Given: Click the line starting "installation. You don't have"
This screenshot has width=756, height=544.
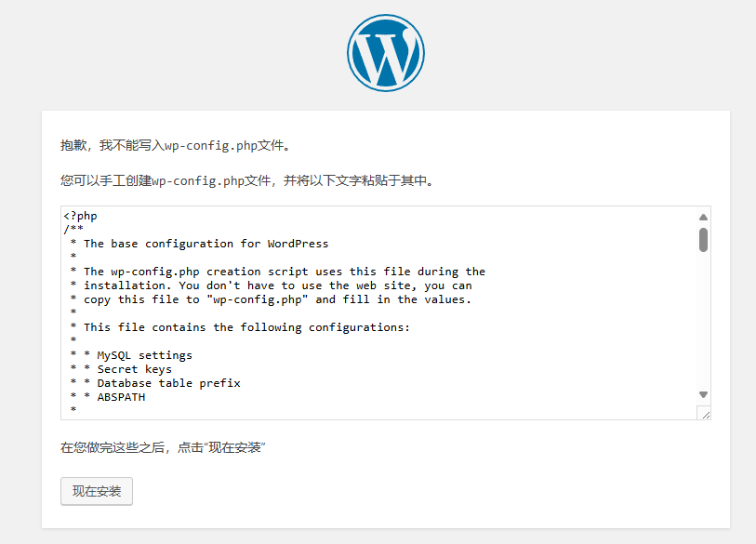Looking at the screenshot, I should (x=277, y=285).
